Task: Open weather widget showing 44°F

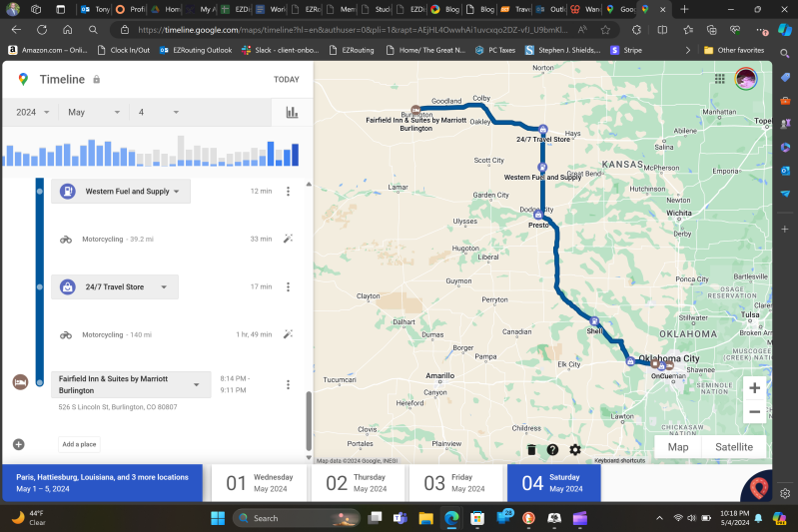Action: (x=30, y=518)
